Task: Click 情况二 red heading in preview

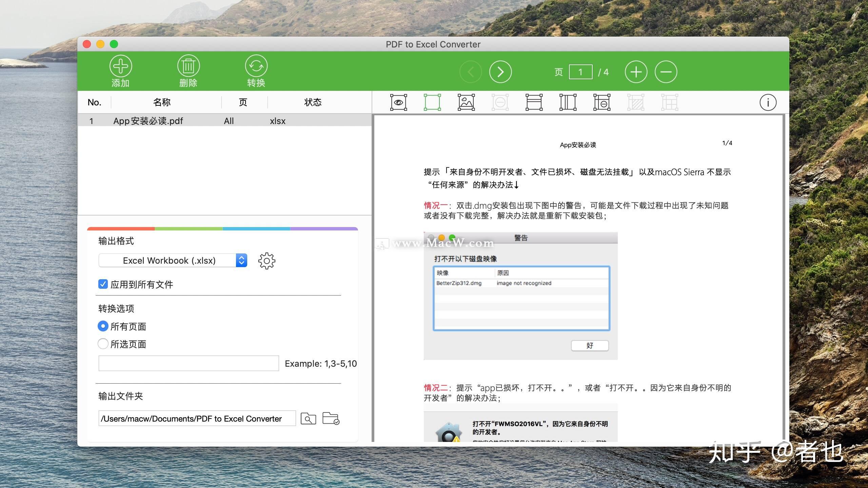Action: pyautogui.click(x=436, y=388)
